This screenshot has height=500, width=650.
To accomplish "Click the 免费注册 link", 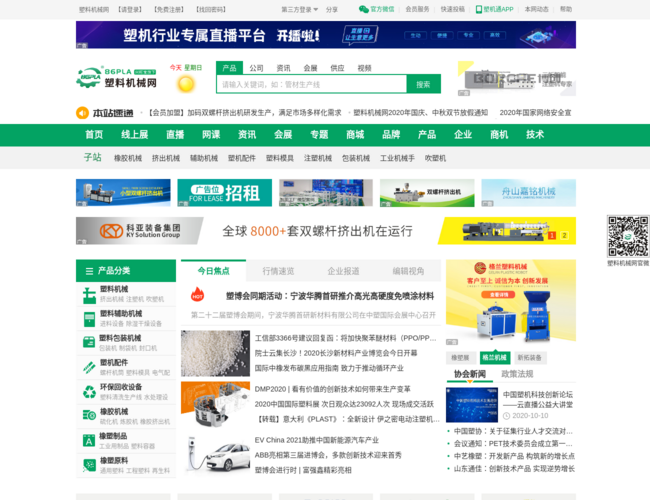I will [x=169, y=9].
